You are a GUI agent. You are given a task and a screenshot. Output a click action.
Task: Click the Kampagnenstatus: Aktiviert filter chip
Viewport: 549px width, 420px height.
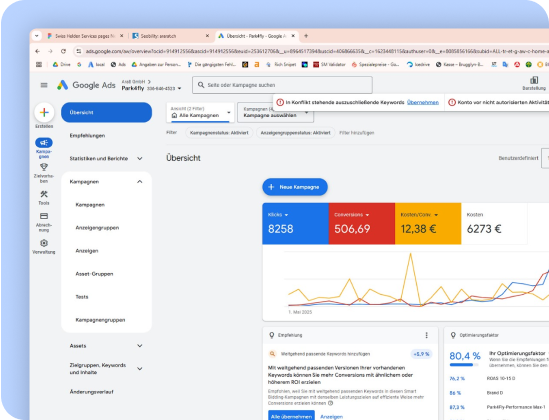pyautogui.click(x=219, y=133)
